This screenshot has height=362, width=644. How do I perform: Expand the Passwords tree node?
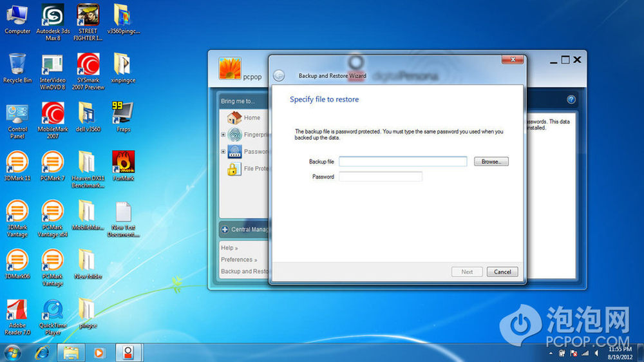pyautogui.click(x=223, y=151)
